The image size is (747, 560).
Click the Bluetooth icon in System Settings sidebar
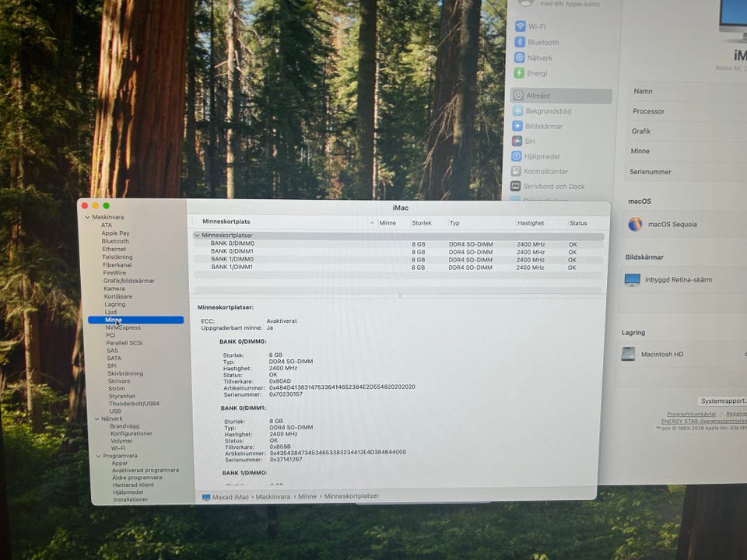(520, 42)
